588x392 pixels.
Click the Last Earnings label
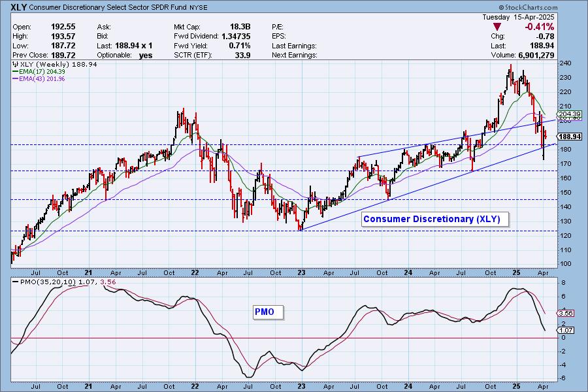point(294,46)
